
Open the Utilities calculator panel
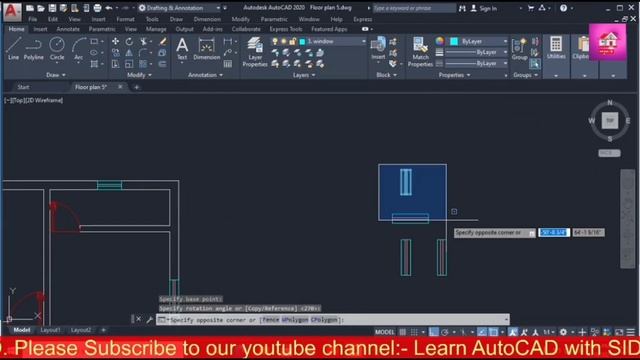[x=556, y=48]
